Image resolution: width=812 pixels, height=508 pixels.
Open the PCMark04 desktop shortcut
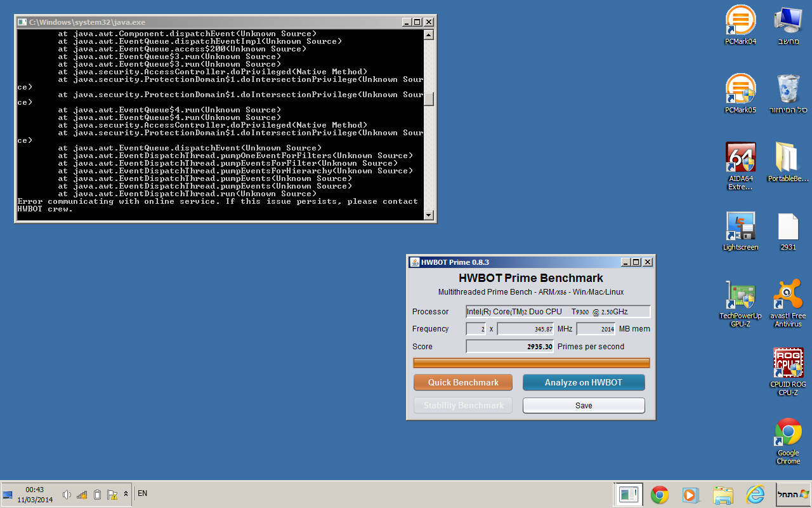point(741,25)
